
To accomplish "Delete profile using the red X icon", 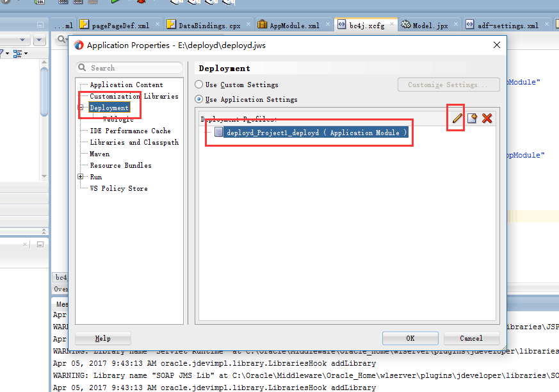I will 487,118.
